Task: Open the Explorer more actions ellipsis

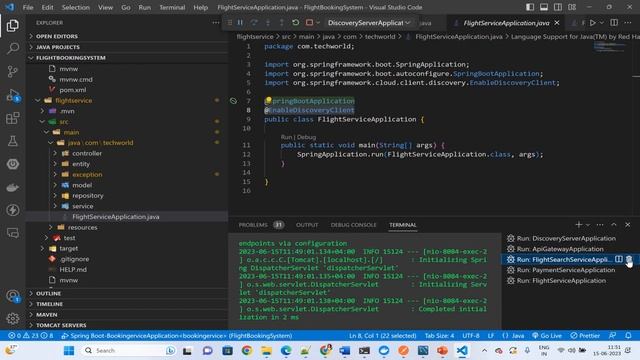Action: pos(216,23)
